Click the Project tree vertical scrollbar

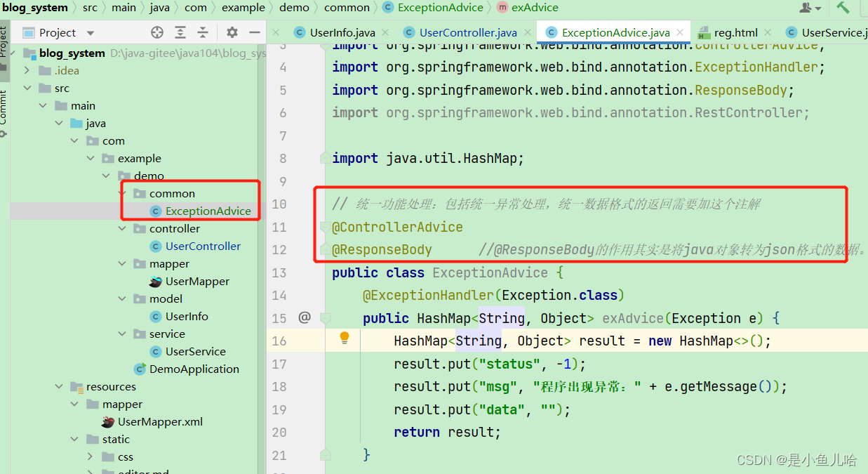click(262, 258)
